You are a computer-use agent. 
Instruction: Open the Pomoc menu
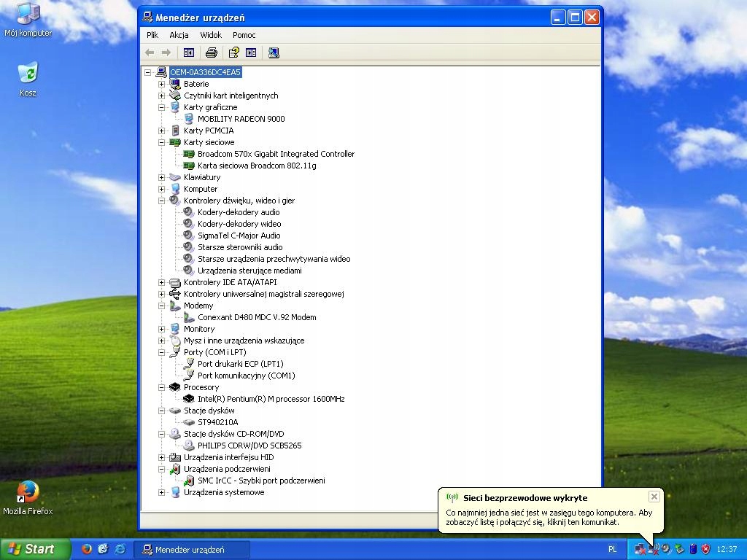click(x=244, y=35)
